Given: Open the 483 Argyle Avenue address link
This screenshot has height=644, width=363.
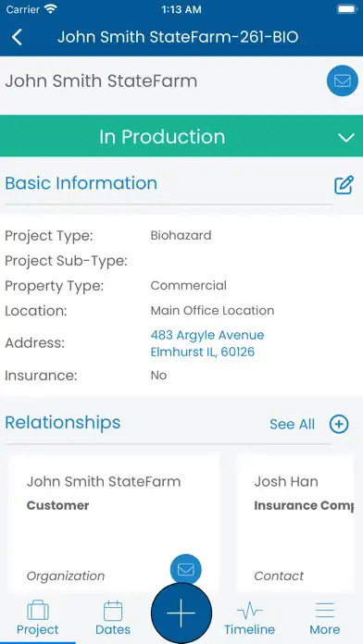Looking at the screenshot, I should click(x=207, y=335).
